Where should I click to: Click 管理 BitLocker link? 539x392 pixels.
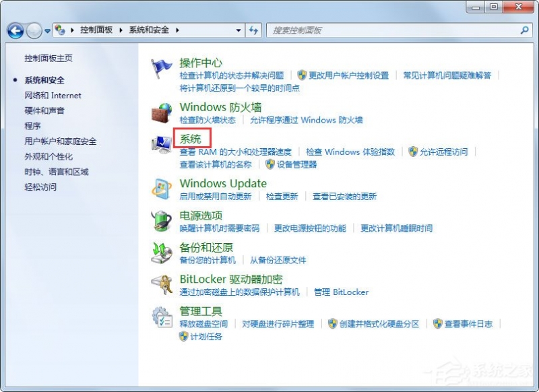pyautogui.click(x=341, y=292)
